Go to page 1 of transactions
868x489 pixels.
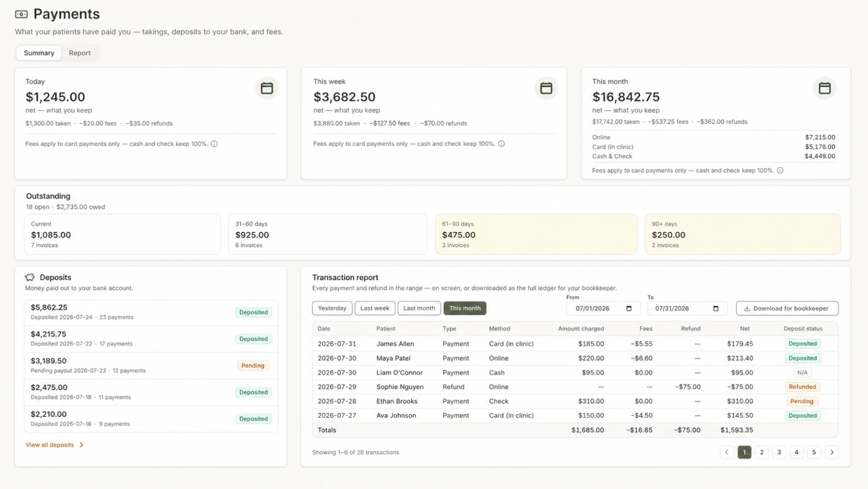(744, 452)
